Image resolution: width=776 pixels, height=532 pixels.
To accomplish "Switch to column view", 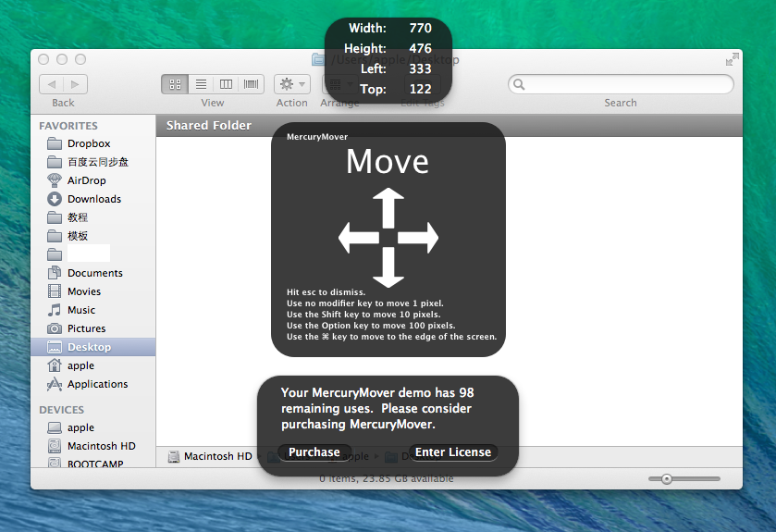I will click(227, 84).
